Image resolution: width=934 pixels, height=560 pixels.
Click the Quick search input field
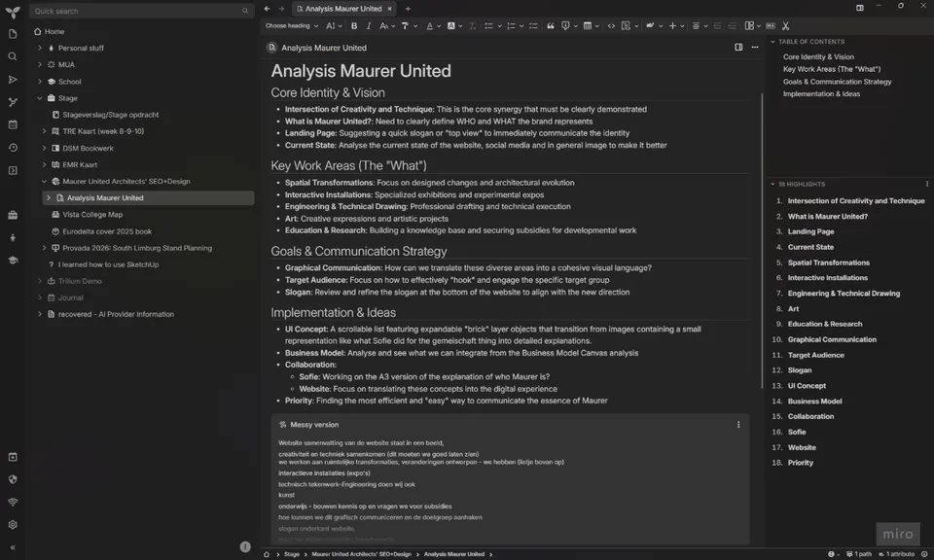pyautogui.click(x=142, y=11)
